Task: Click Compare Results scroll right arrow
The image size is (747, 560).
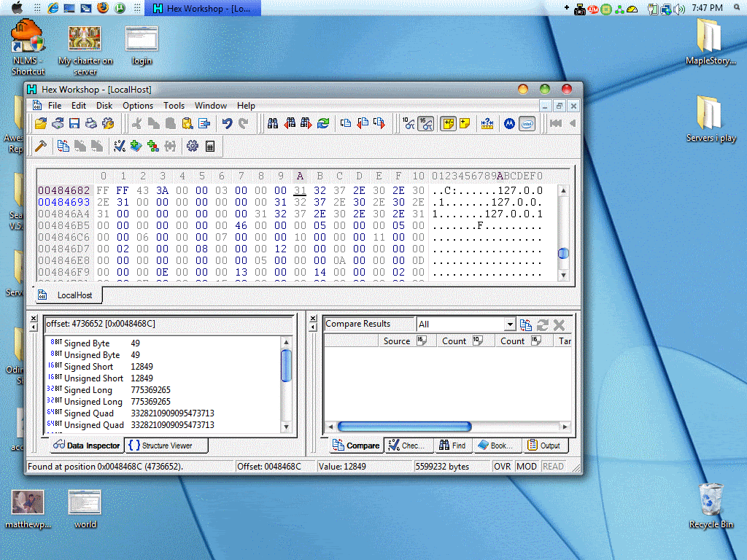Action: (565, 427)
